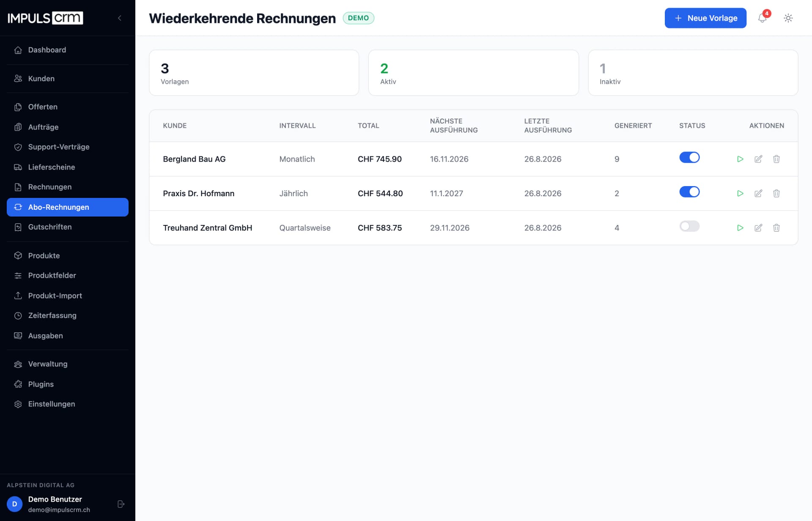Switch theme with the sun icon
Screen dimensions: 812x521
(x=788, y=18)
